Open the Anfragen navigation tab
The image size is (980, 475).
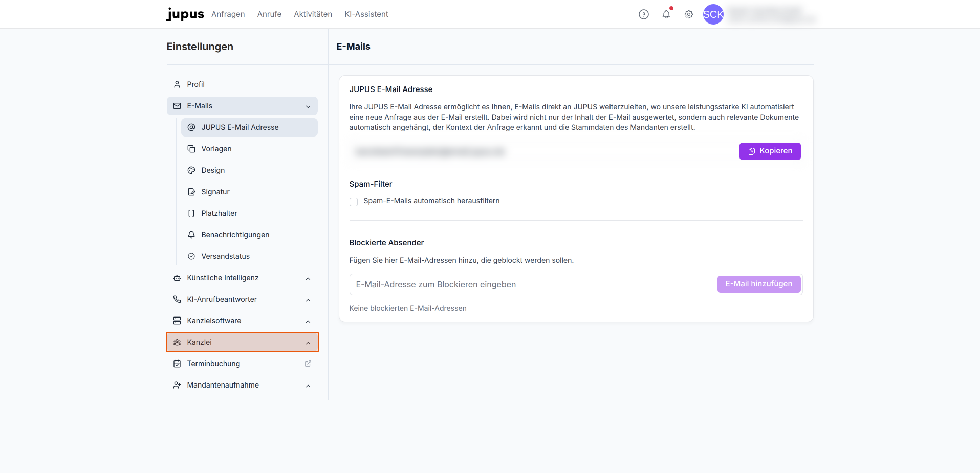pos(228,14)
